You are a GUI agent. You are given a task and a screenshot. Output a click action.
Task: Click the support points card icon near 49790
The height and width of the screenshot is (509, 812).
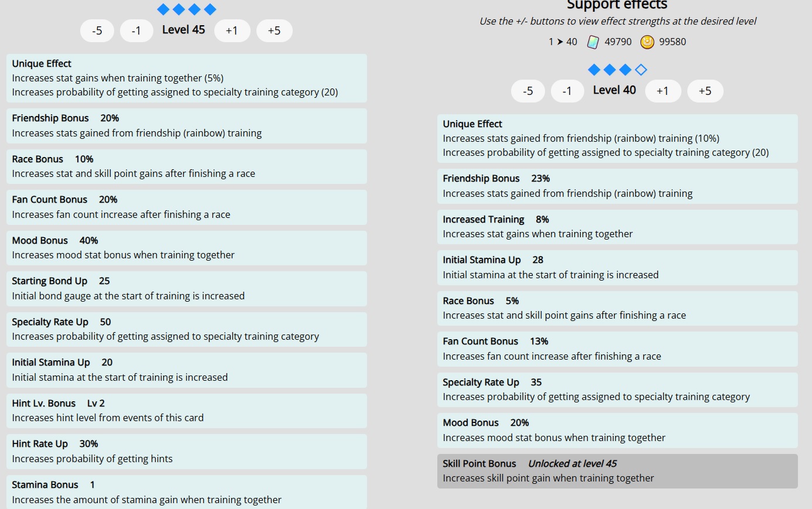[x=593, y=42]
